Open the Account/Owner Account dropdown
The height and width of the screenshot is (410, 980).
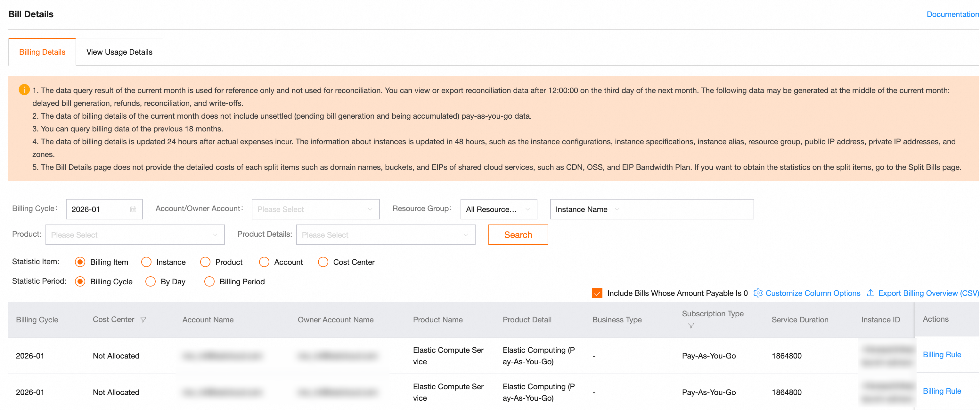315,209
